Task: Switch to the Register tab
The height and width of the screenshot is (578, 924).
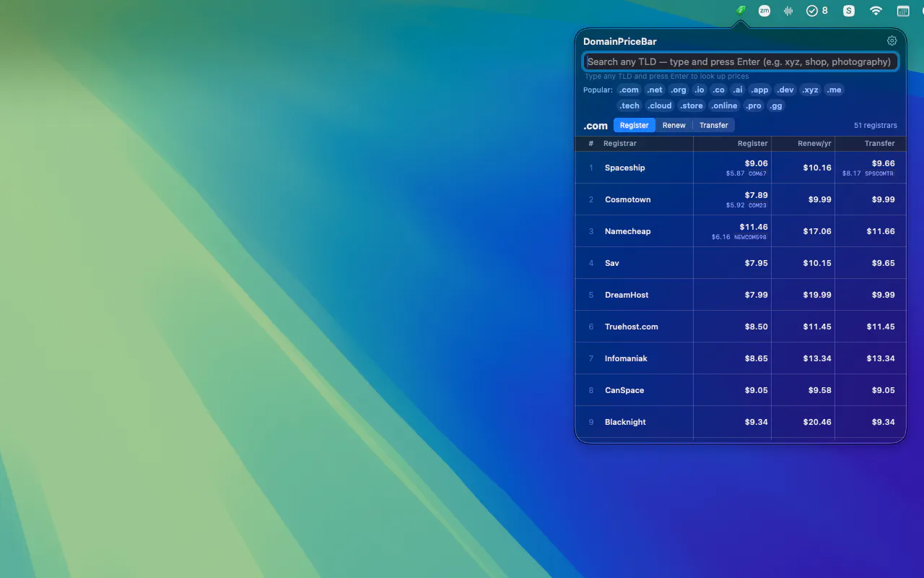Action: [x=635, y=125]
